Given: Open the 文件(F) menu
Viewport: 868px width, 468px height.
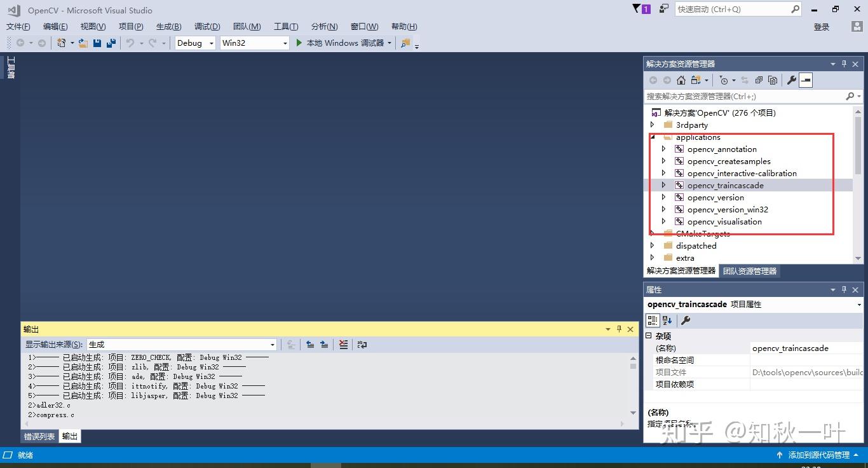Looking at the screenshot, I should coord(18,27).
